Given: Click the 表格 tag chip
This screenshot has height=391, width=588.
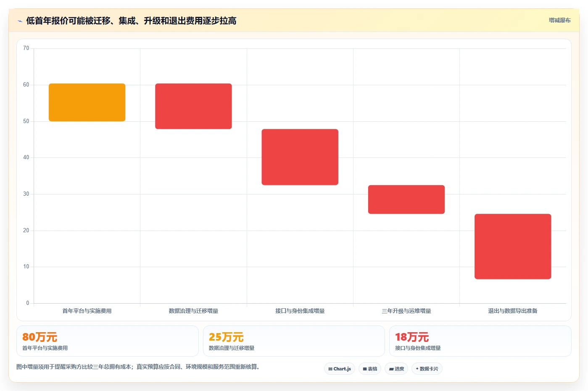Looking at the screenshot, I should coord(370,369).
